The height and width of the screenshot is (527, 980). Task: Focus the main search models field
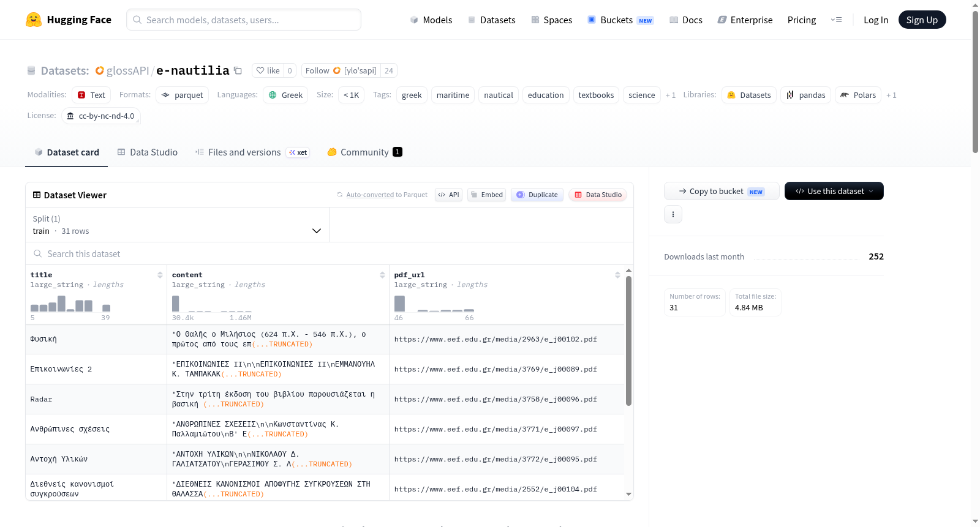point(244,20)
